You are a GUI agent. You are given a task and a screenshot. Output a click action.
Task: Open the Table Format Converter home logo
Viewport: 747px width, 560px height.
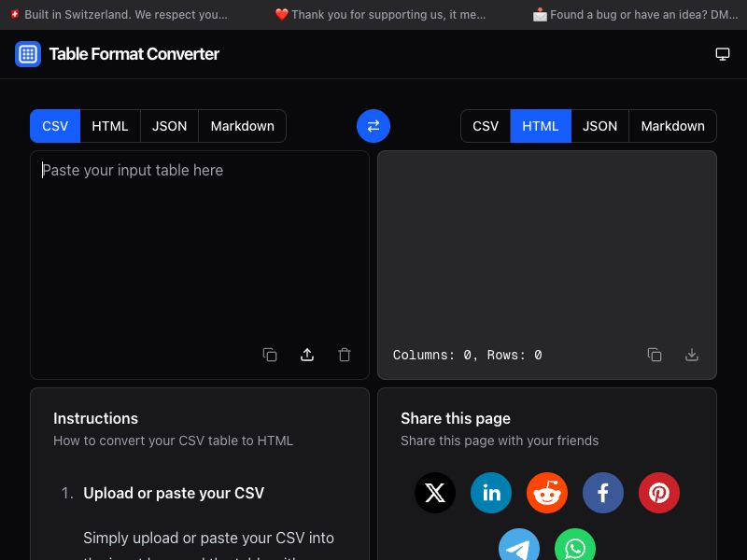point(118,54)
